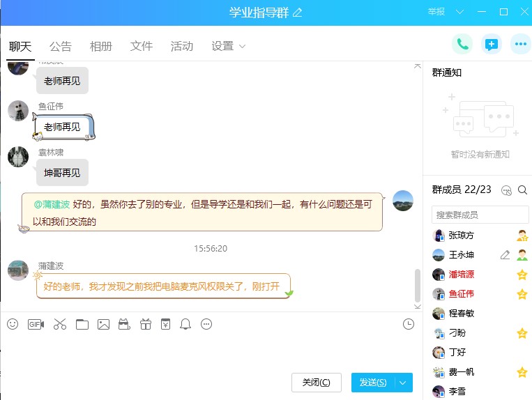Click the bell notification icon in toolbar
532x400 pixels.
[x=185, y=324]
